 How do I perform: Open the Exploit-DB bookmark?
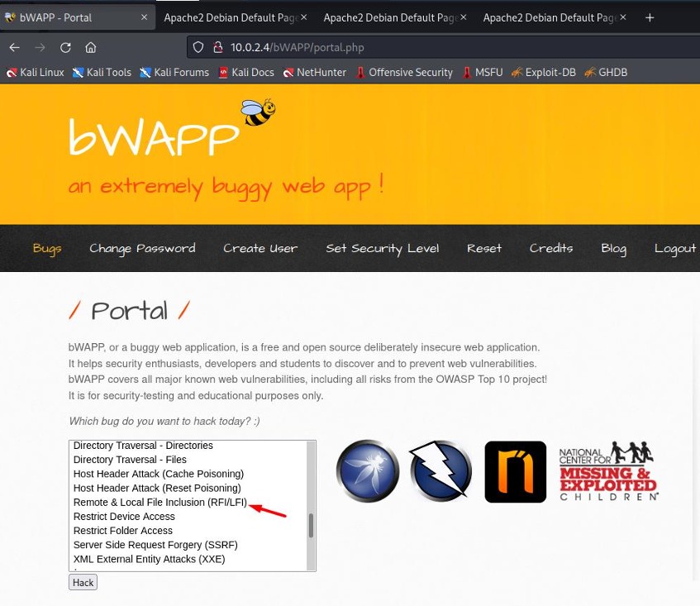click(544, 73)
